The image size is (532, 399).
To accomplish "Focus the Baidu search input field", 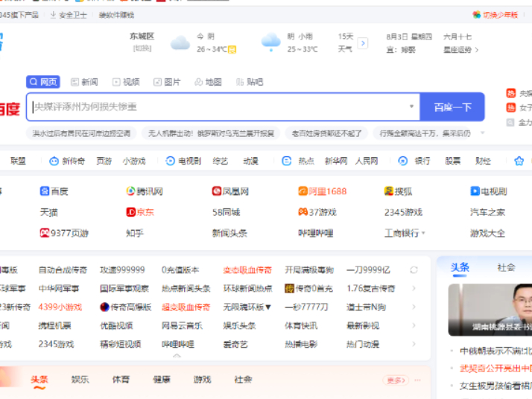I will [223, 107].
